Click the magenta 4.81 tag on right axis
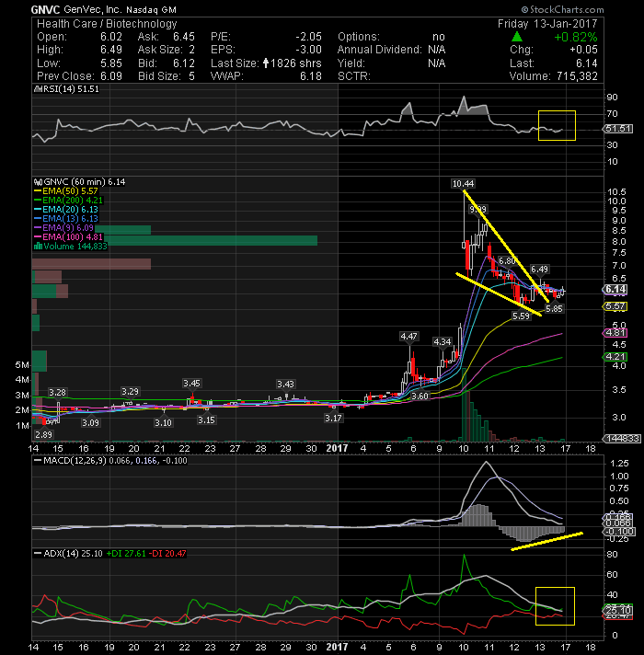 coord(615,333)
